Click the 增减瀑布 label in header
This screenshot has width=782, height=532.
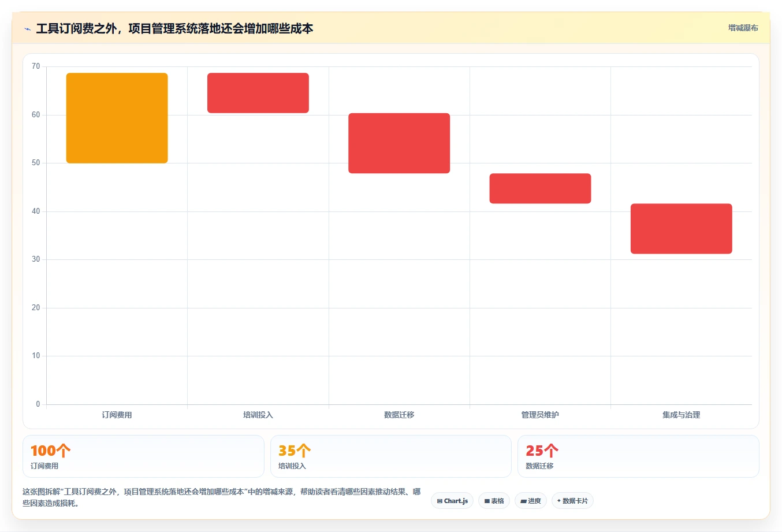743,28
